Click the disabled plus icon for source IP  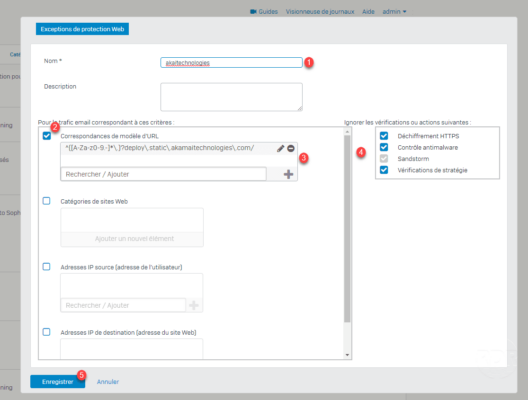[194, 305]
